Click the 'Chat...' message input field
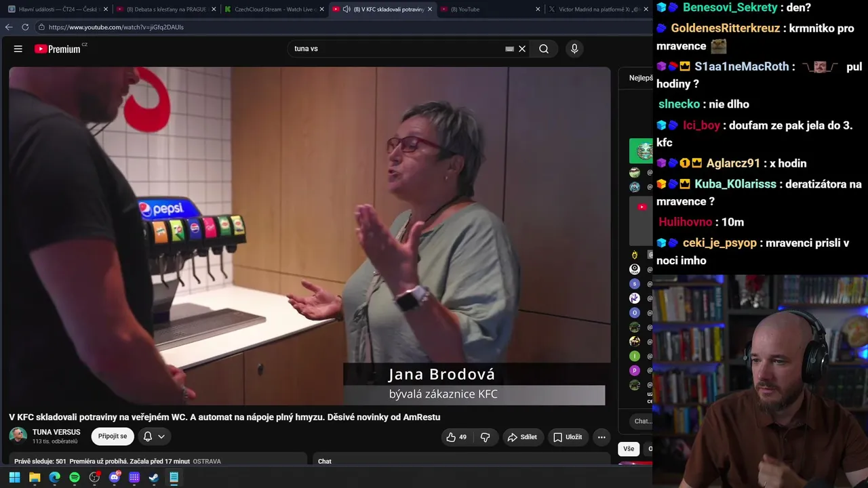 pos(642,421)
